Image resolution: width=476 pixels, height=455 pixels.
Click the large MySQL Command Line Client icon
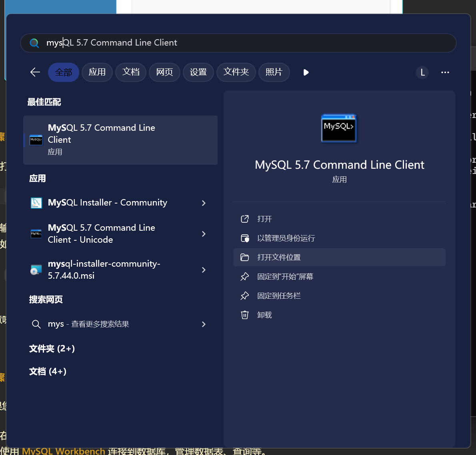(339, 128)
